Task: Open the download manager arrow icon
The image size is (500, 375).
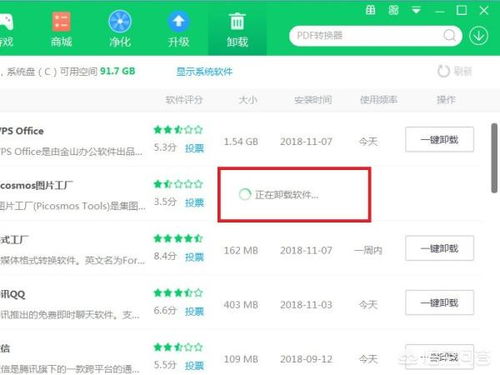Action: click(x=479, y=36)
